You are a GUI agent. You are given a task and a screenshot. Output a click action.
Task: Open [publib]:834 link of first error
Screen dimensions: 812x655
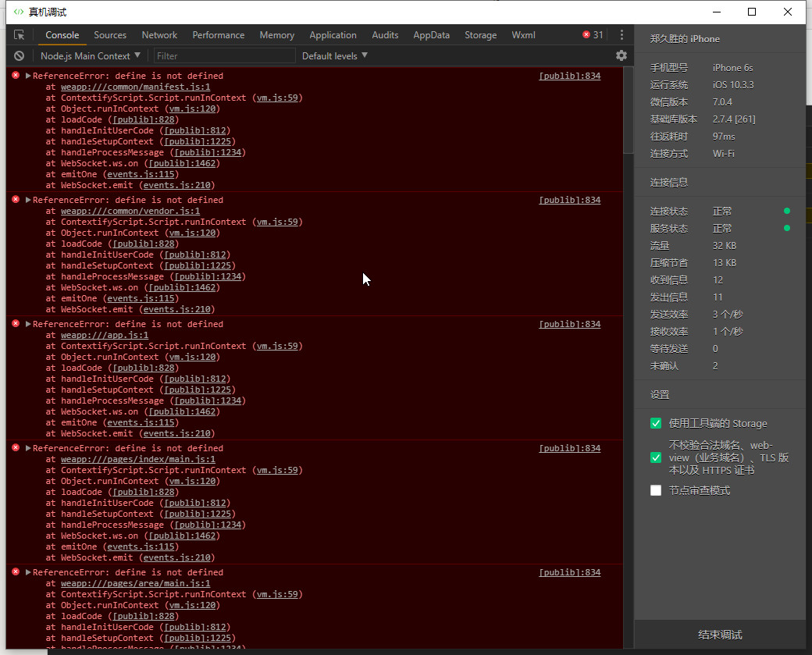(x=570, y=76)
